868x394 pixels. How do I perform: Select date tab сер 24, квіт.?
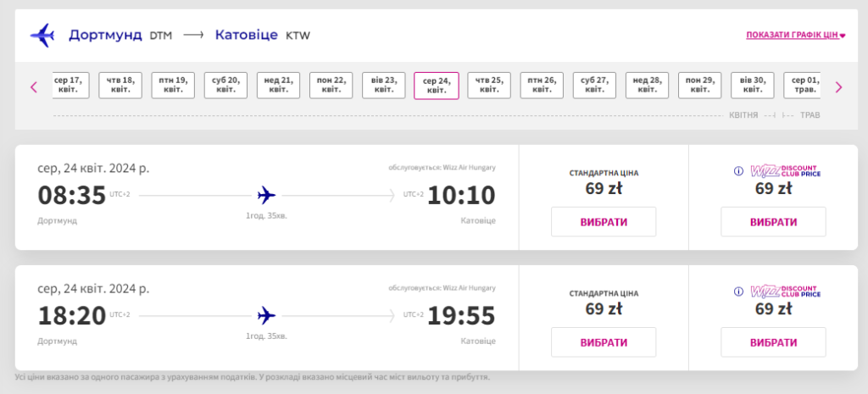pos(437,86)
